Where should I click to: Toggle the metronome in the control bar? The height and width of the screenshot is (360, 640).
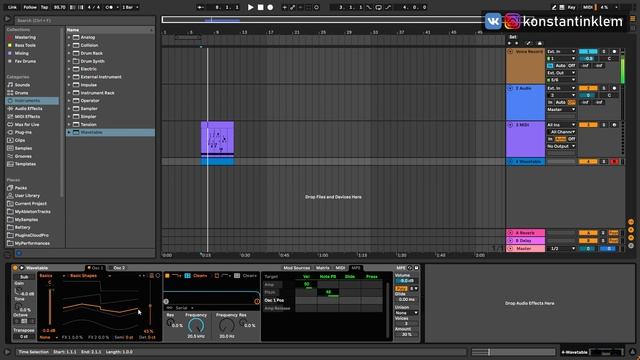point(109,7)
